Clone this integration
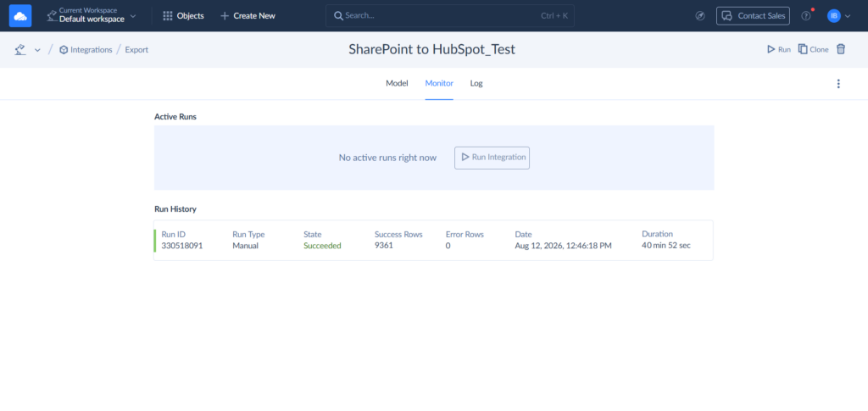This screenshot has height=411, width=868. click(x=813, y=49)
